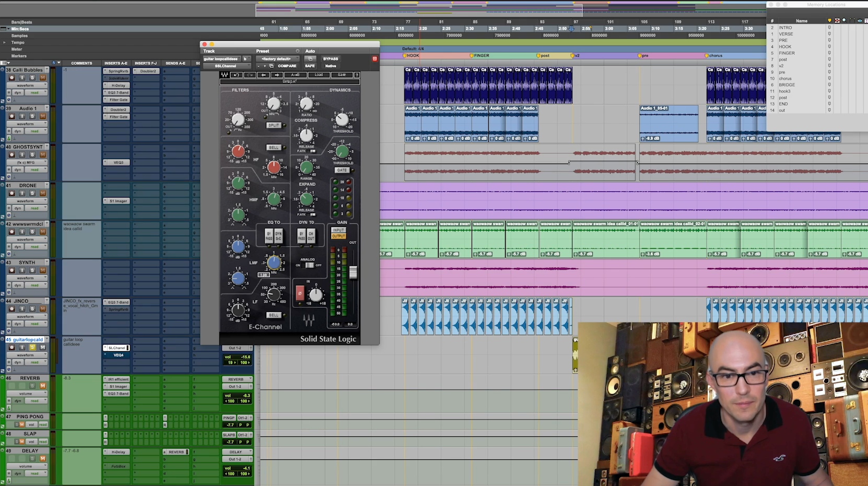Image resolution: width=868 pixels, height=486 pixels.
Task: Open the factory default preset dropdown
Action: [277, 59]
